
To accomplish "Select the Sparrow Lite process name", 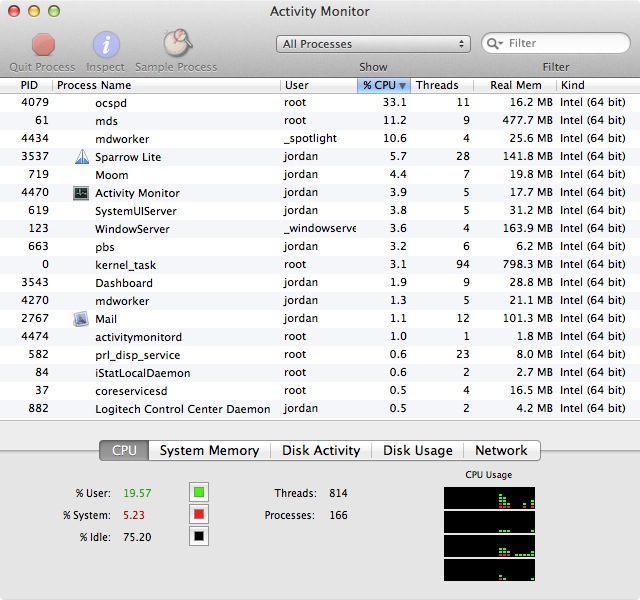I will pos(128,157).
